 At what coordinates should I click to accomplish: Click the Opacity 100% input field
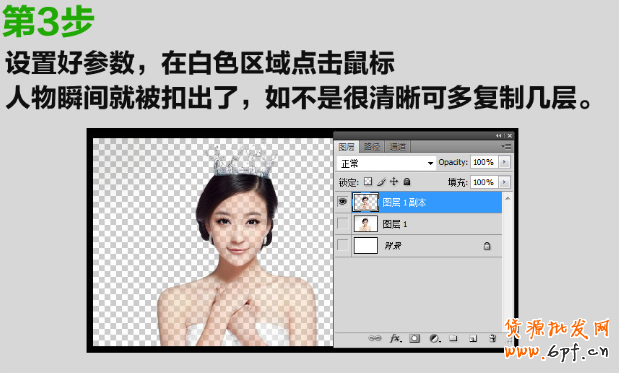pyautogui.click(x=484, y=162)
